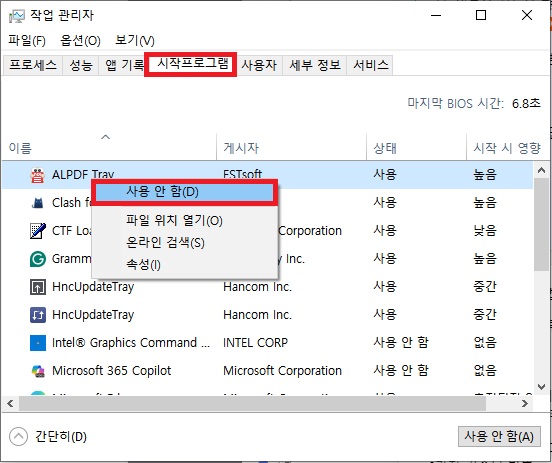Click the 사용 안 함(A) button at the bottom

pos(499,437)
